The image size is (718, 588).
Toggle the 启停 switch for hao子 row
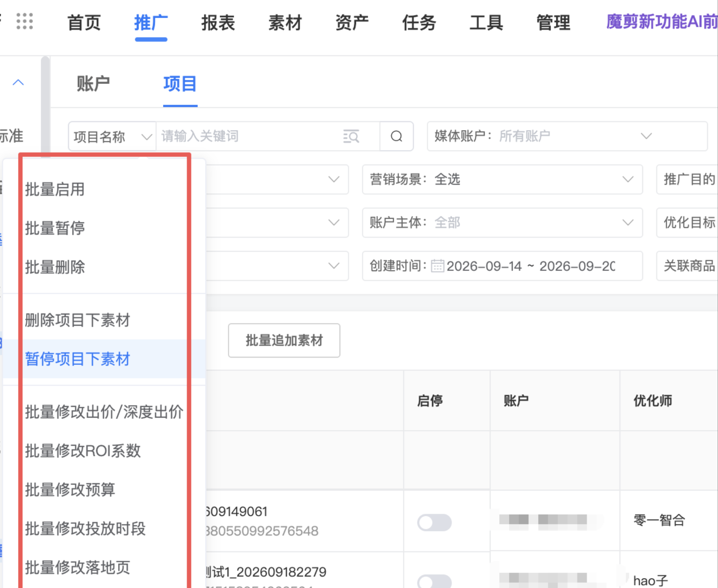click(434, 581)
